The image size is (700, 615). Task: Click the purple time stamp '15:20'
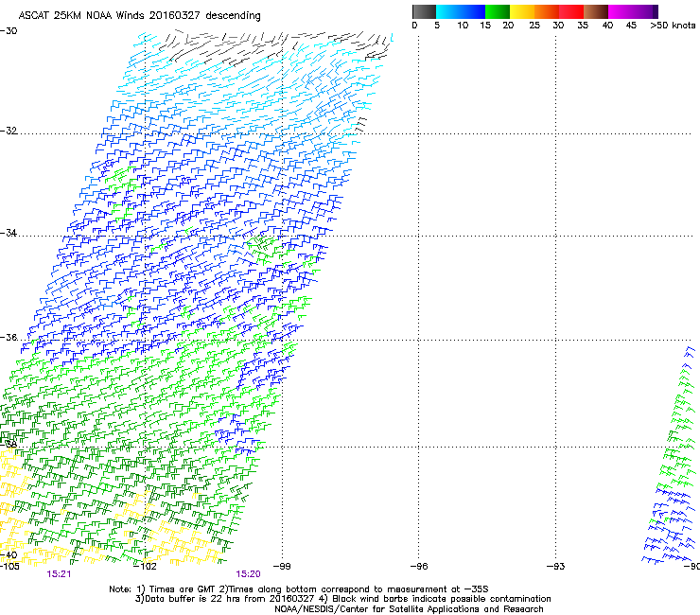click(x=248, y=574)
